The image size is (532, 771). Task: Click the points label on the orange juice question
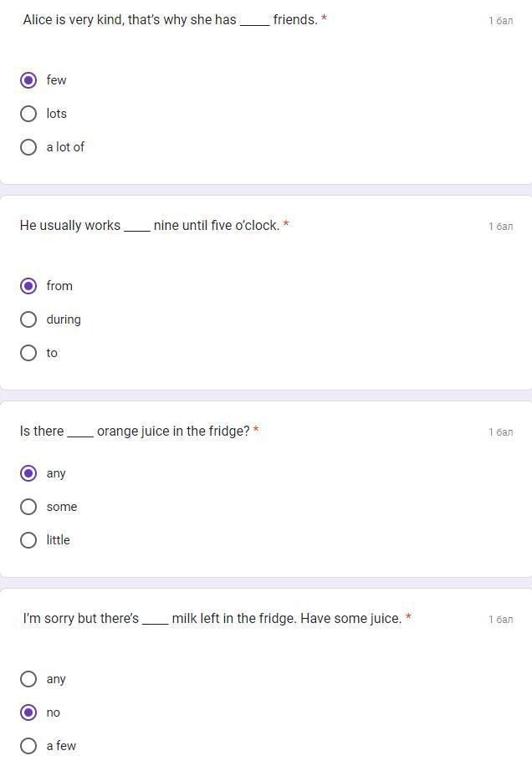coord(500,432)
